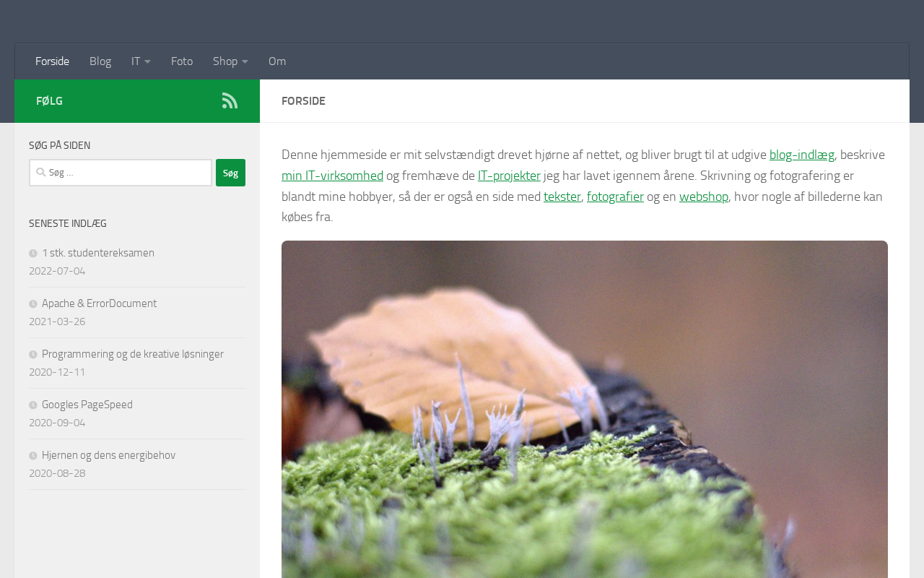Go to the 'webshop' link
The height and width of the screenshot is (578, 924).
(704, 197)
